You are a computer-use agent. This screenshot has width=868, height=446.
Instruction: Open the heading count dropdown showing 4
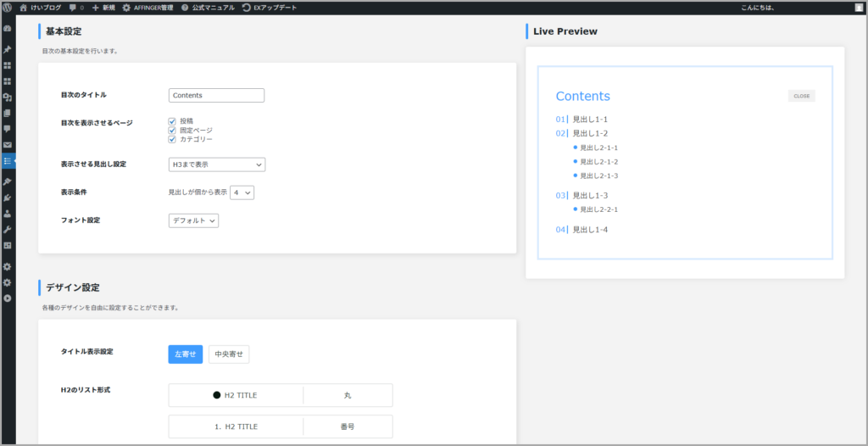click(x=242, y=192)
